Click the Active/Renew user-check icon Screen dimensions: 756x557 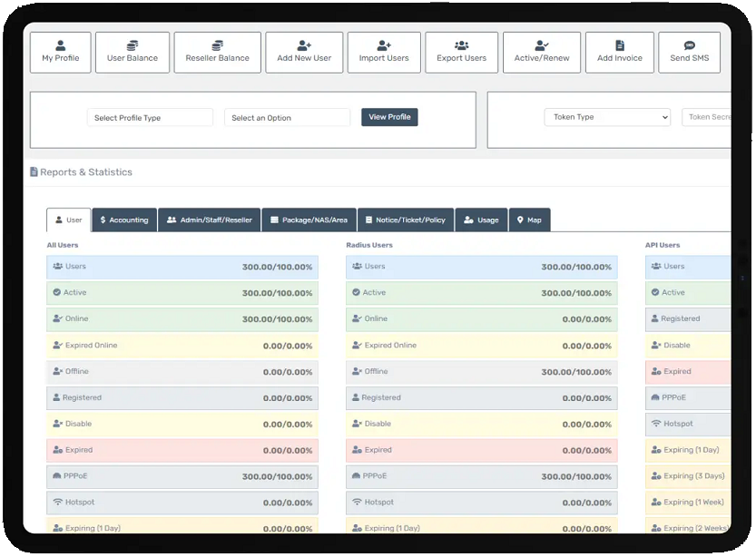click(x=542, y=45)
